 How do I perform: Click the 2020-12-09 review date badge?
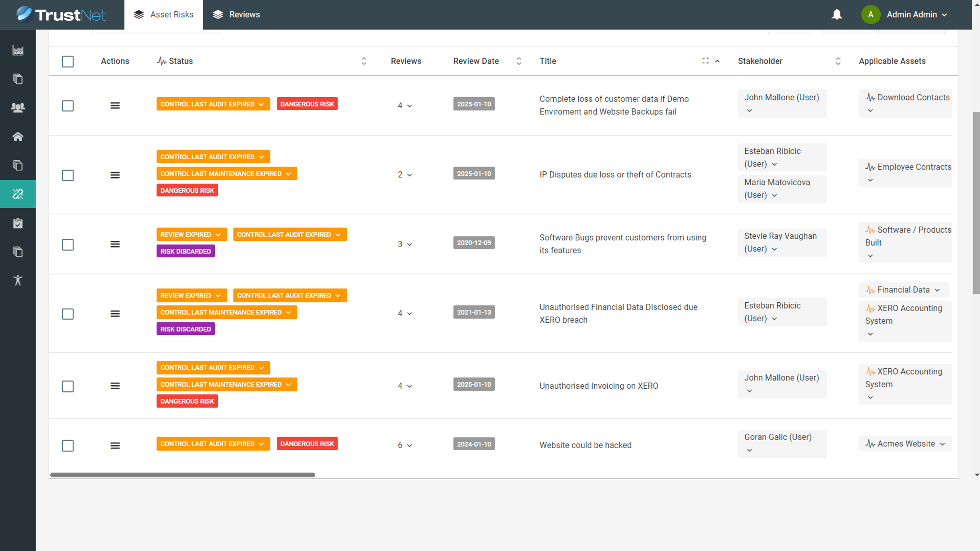(x=473, y=242)
